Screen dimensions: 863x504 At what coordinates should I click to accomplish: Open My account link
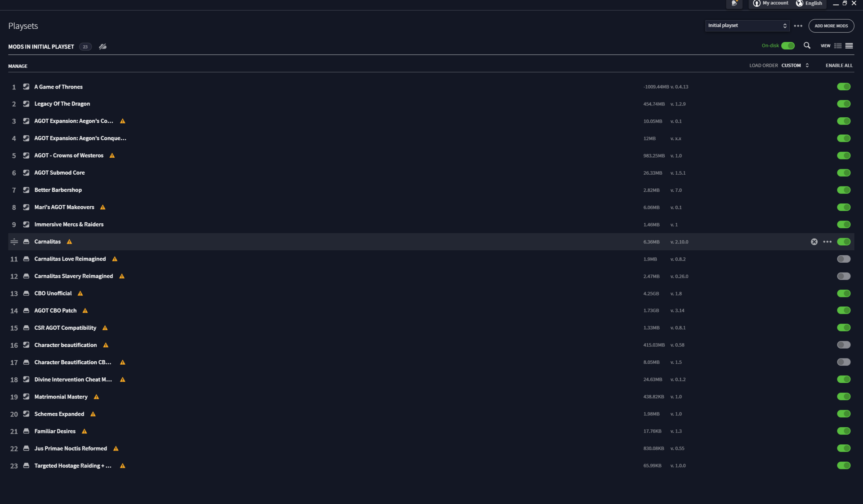pos(775,3)
